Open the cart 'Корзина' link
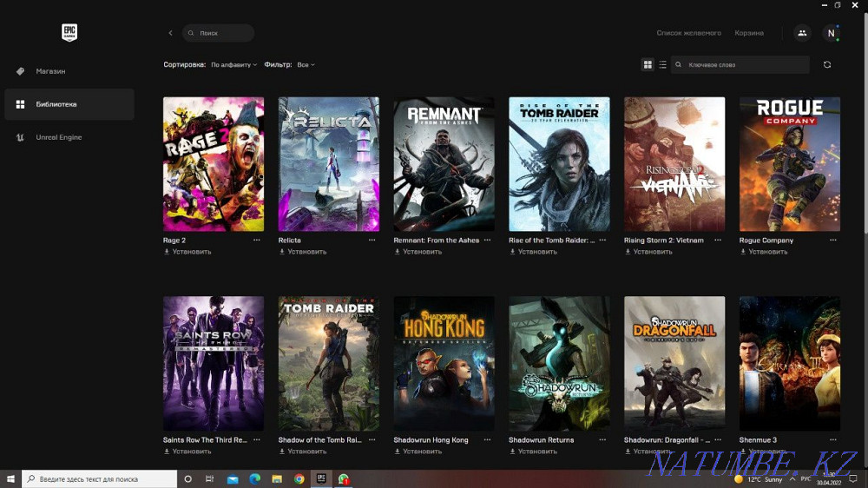 coord(749,33)
